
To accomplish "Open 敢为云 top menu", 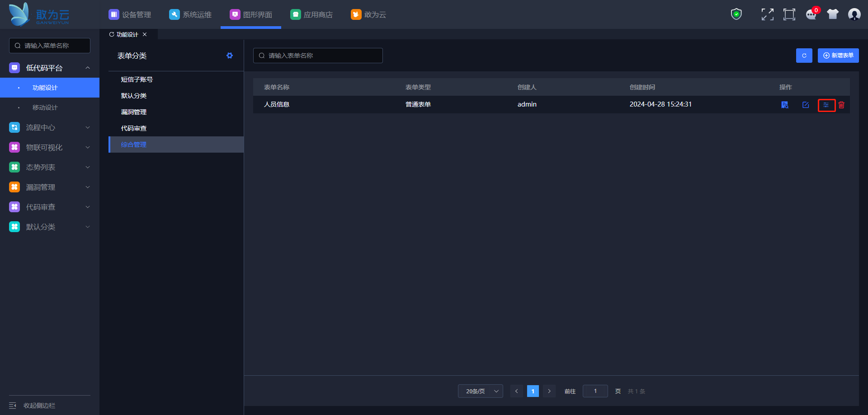I will tap(368, 14).
